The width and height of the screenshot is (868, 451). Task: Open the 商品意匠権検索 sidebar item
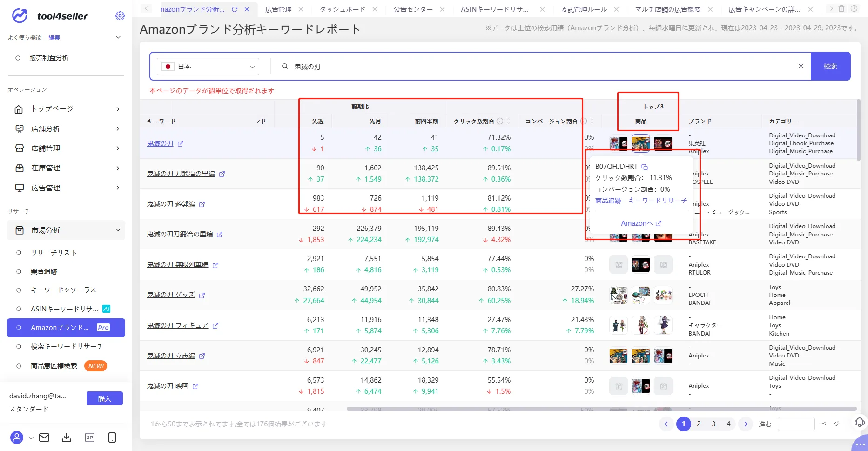[54, 366]
